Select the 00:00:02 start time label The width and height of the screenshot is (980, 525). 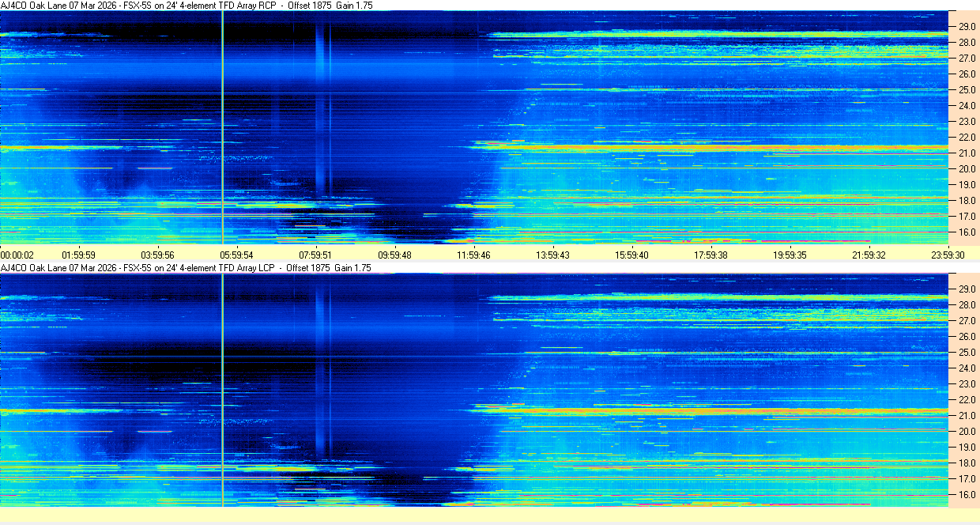17,255
